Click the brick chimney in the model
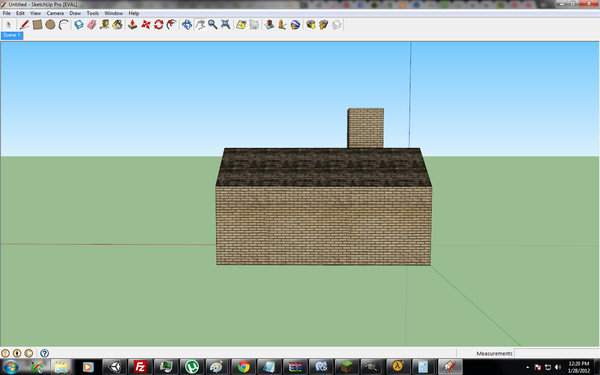 [x=365, y=128]
